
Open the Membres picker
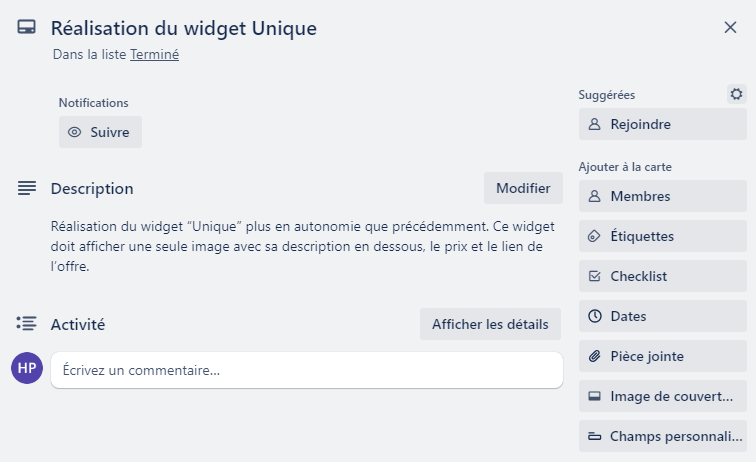coord(662,196)
